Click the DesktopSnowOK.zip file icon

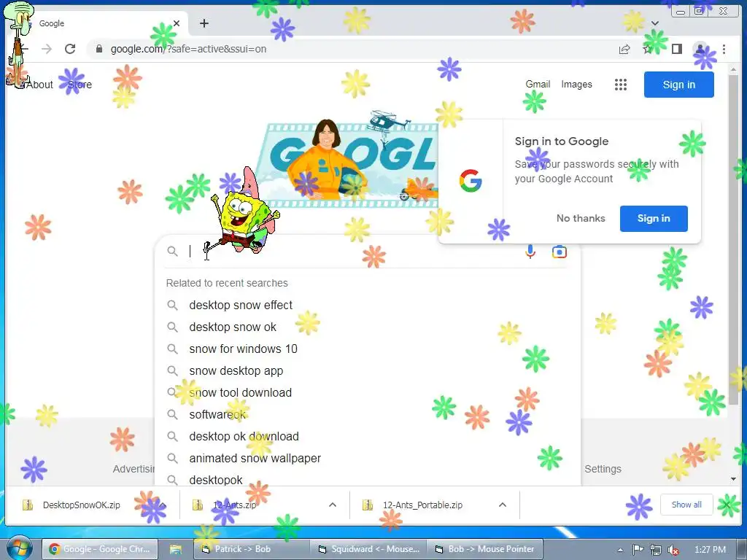click(x=28, y=505)
